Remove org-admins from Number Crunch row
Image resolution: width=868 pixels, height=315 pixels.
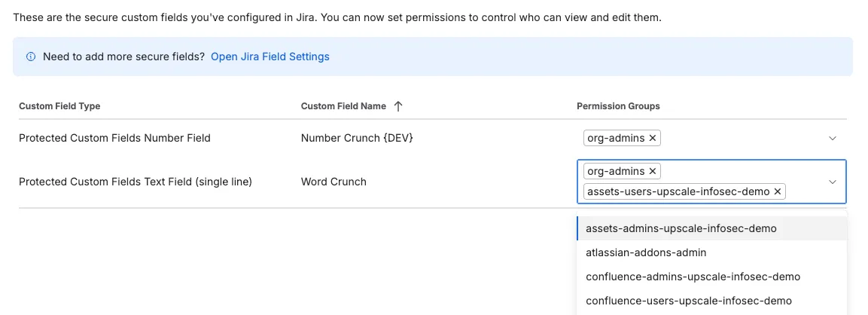tap(652, 138)
